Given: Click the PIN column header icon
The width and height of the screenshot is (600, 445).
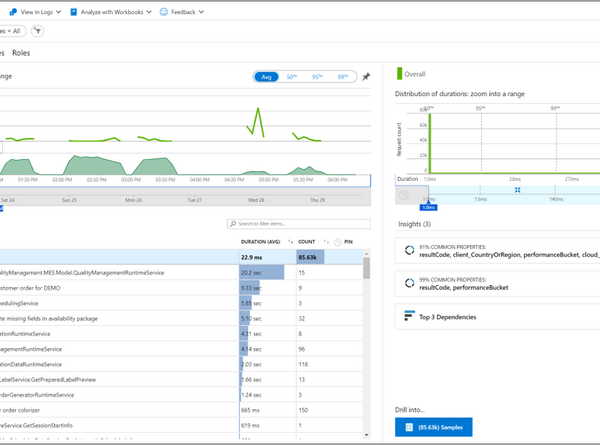Looking at the screenshot, I should point(338,242).
